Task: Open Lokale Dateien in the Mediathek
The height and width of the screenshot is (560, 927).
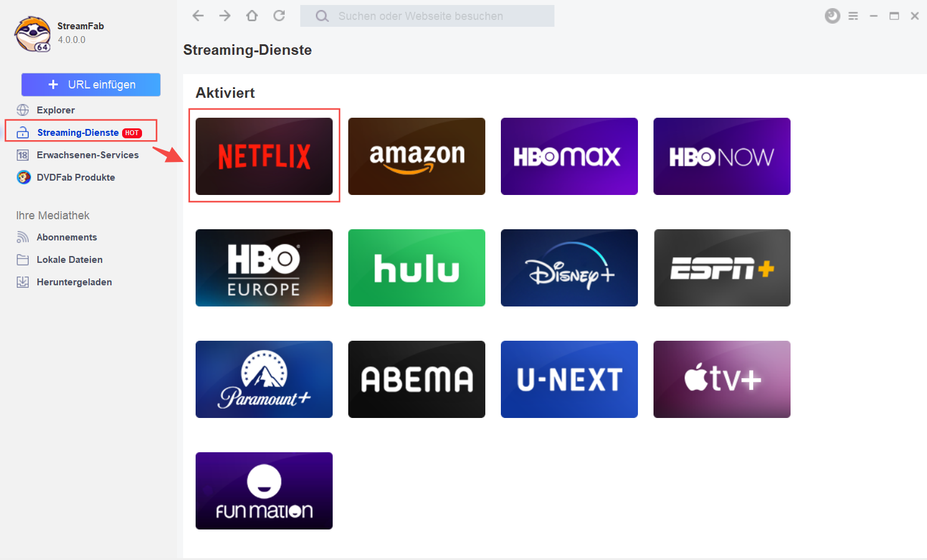Action: [x=69, y=260]
